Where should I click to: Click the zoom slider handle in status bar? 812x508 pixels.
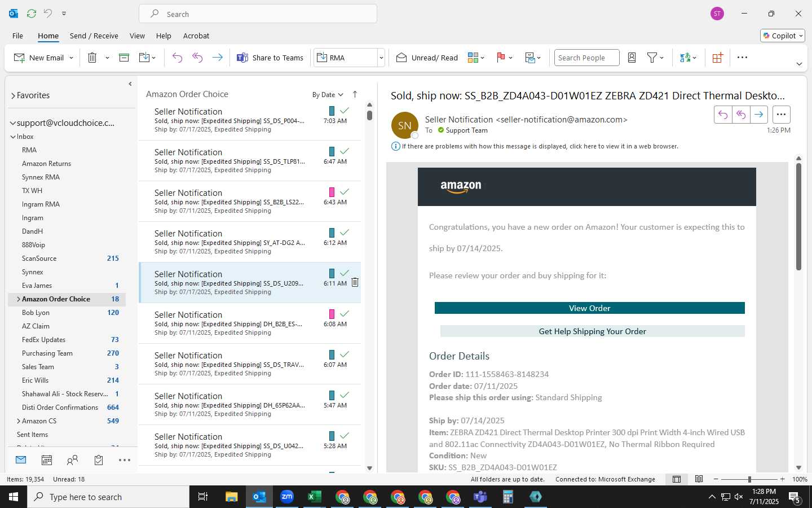[x=749, y=479]
